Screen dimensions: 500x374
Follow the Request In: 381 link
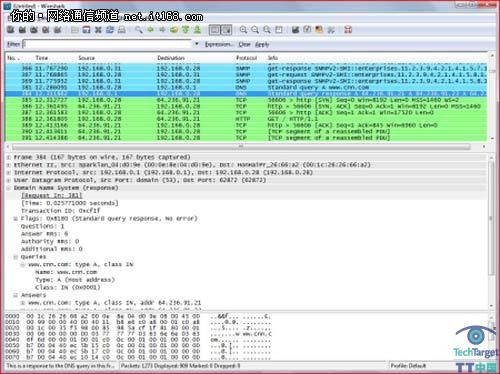(x=52, y=196)
